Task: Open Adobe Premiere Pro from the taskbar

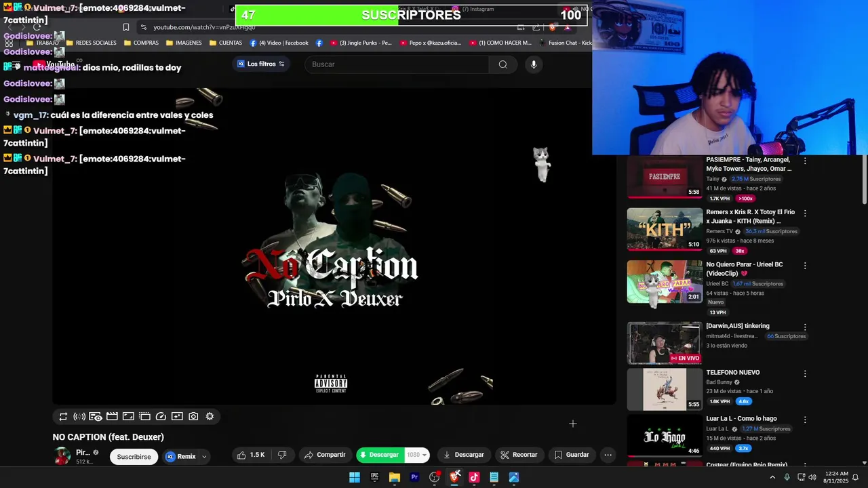Action: pos(414,477)
